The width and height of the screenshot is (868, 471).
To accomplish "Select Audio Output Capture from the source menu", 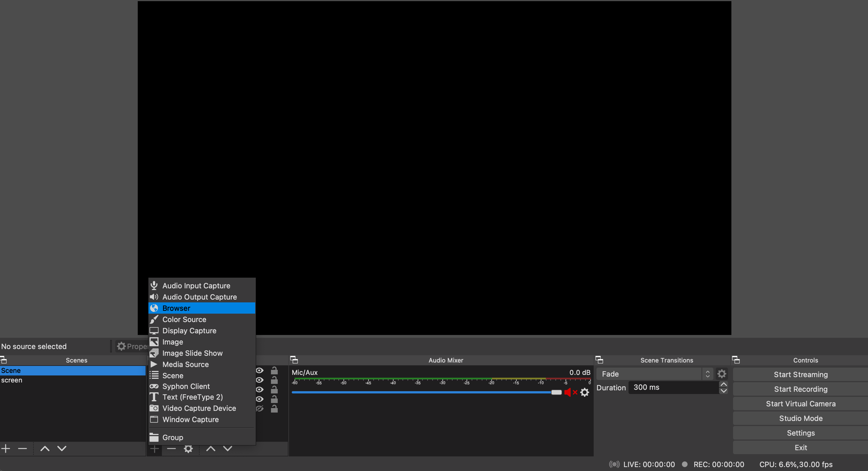I will point(199,297).
